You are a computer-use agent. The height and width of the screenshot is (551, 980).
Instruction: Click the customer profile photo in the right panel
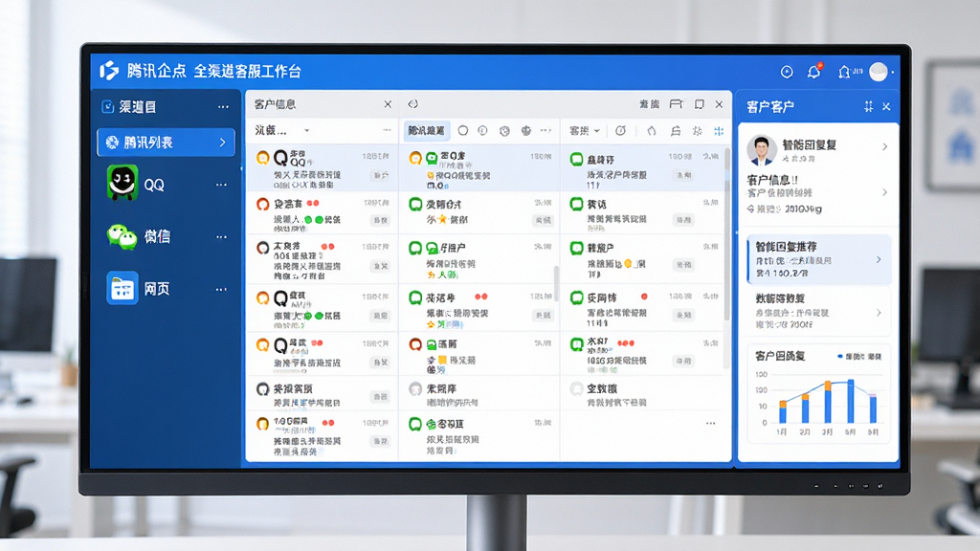[761, 150]
